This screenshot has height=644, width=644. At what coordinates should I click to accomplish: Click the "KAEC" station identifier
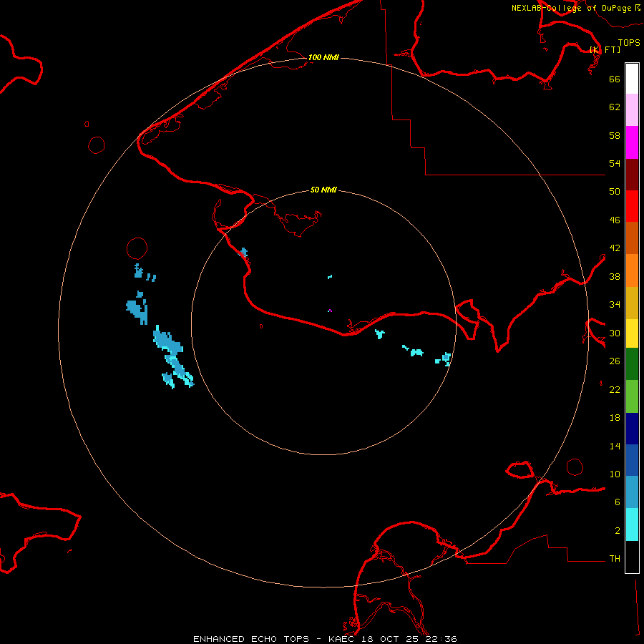(343, 639)
